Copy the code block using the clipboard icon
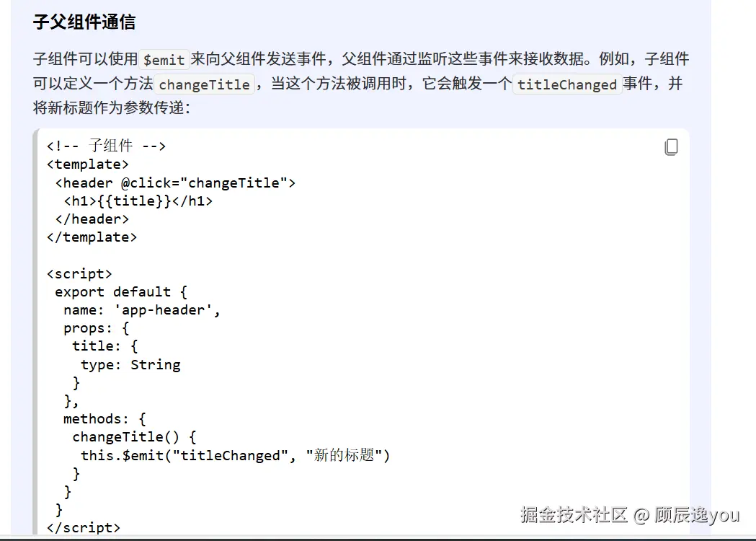This screenshot has width=756, height=541. pos(671,146)
